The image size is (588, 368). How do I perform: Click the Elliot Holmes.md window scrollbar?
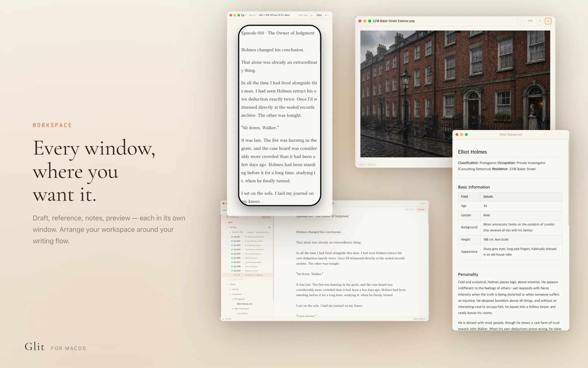click(568, 183)
